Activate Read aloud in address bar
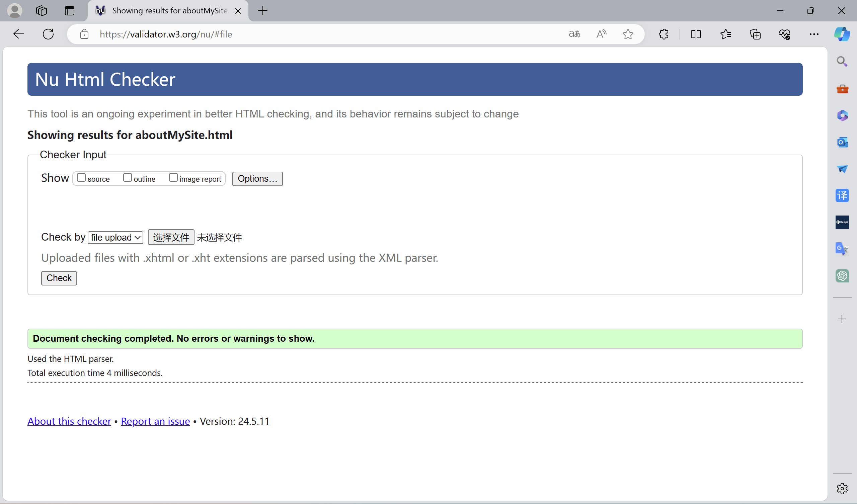Screen dimensions: 857x504 click(601, 34)
